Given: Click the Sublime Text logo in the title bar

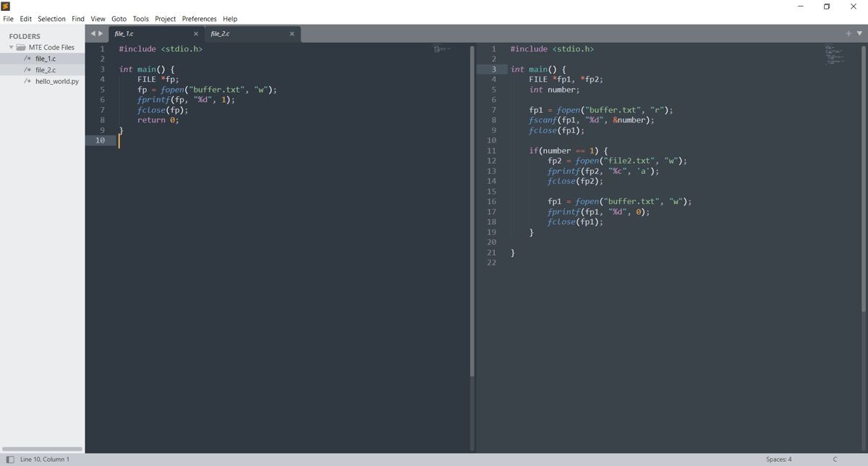Looking at the screenshot, I should pos(6,6).
